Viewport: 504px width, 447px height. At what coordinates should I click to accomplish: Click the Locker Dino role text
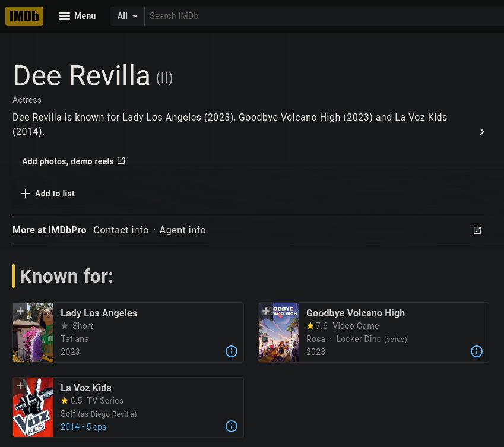click(359, 339)
